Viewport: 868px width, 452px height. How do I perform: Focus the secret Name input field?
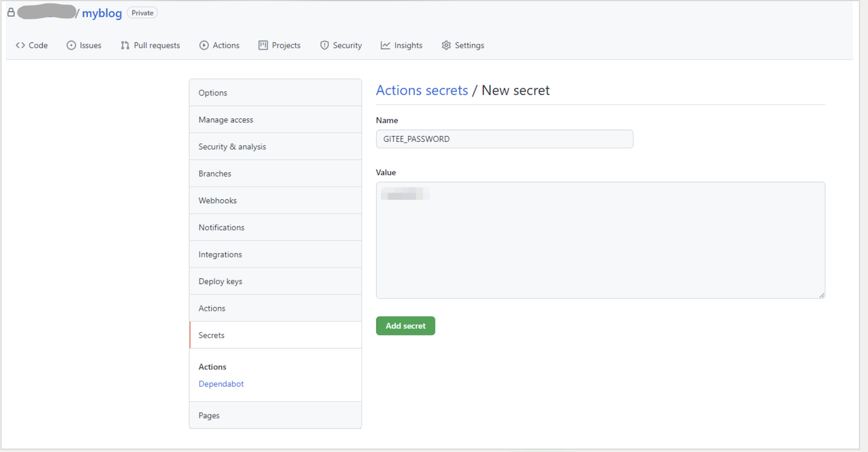pyautogui.click(x=504, y=139)
